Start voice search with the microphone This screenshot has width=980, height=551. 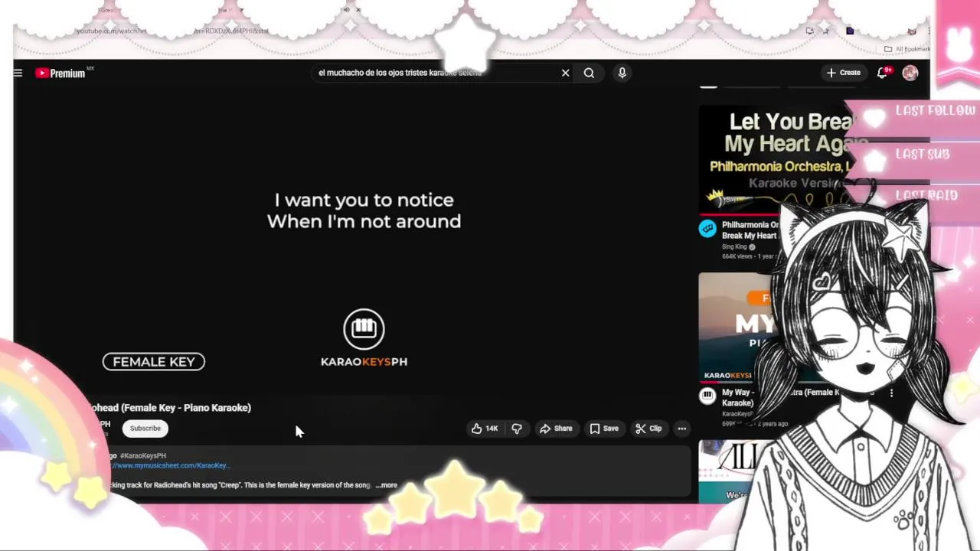pos(622,73)
